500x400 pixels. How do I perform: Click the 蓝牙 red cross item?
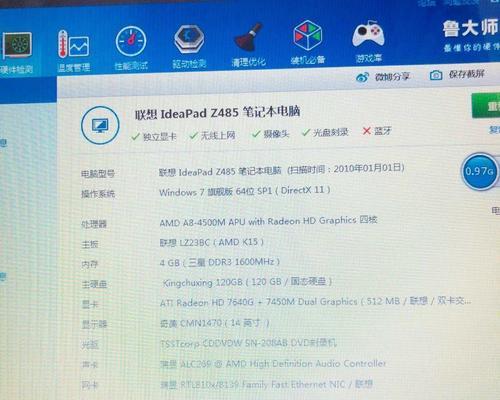(376, 131)
